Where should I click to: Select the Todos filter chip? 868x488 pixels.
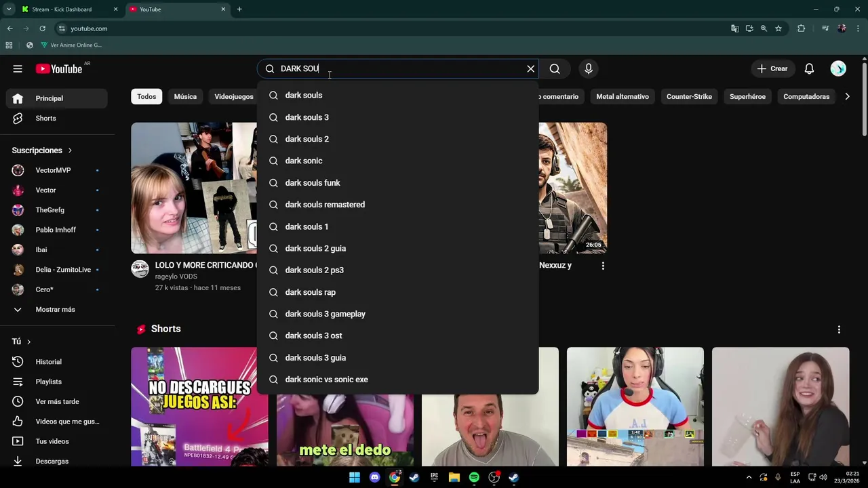[x=146, y=96]
